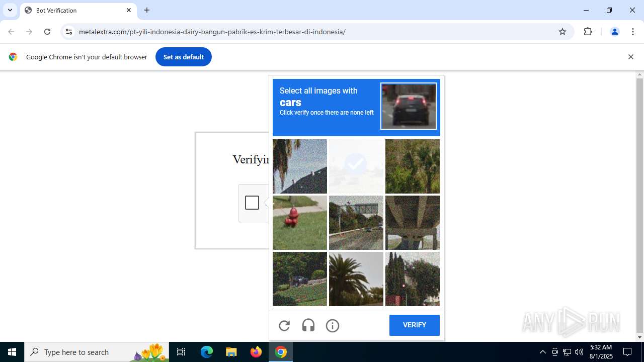The height and width of the screenshot is (362, 644).
Task: Restore down the Chrome window
Action: pos(609,10)
